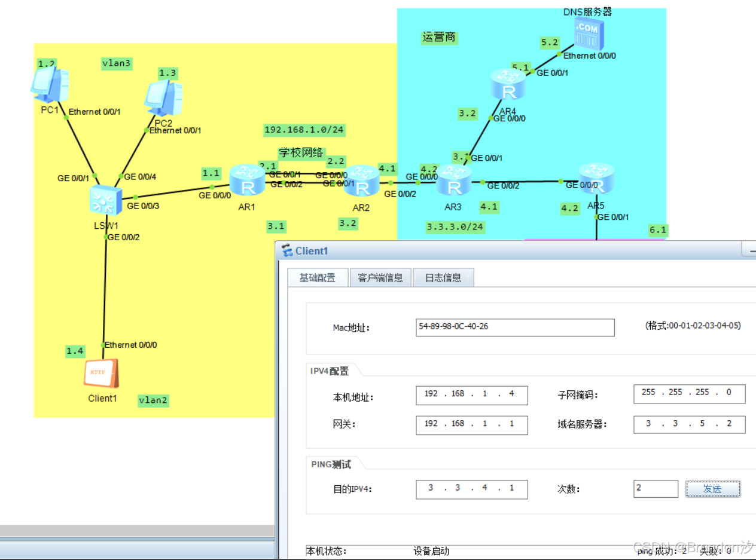
Task: Select the PC1 computer icon
Action: 50,84
